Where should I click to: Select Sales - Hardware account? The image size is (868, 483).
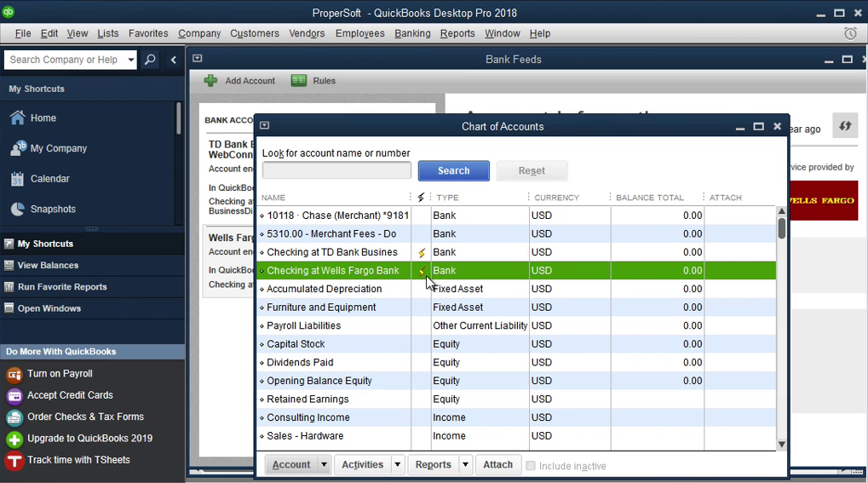[516, 436]
